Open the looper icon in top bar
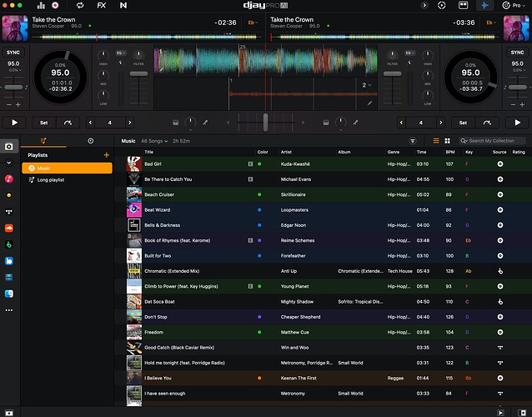 click(x=80, y=6)
